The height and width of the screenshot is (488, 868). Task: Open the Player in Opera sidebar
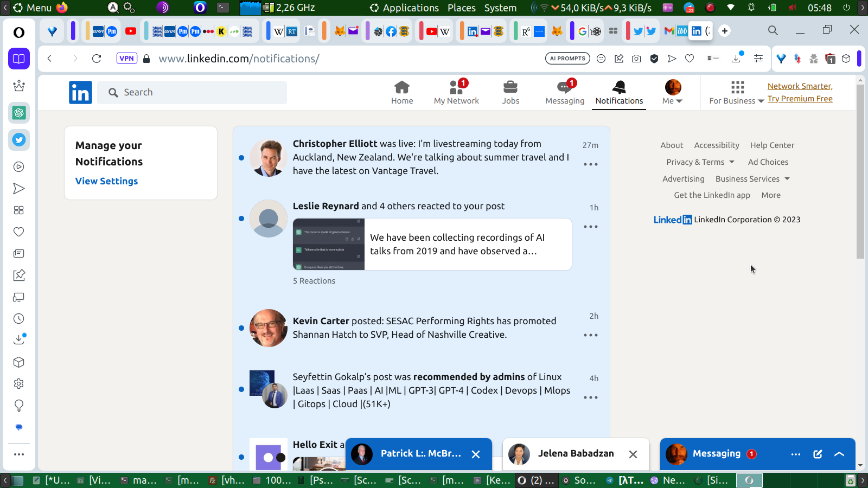[x=19, y=167]
